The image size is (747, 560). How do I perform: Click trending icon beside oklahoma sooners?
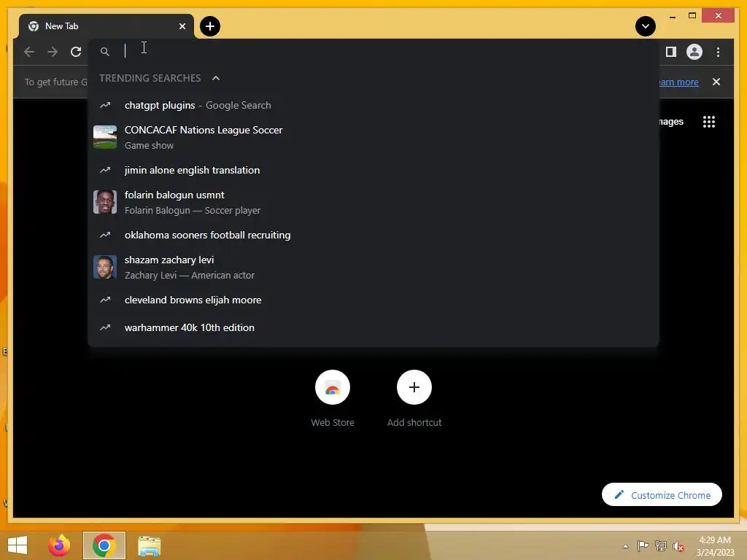(x=105, y=235)
